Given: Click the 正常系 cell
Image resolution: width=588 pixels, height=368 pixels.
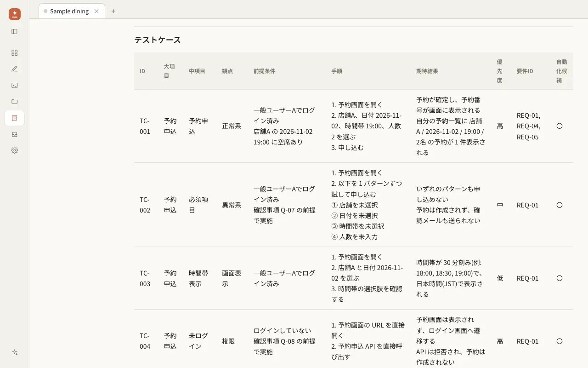Looking at the screenshot, I should (x=232, y=126).
